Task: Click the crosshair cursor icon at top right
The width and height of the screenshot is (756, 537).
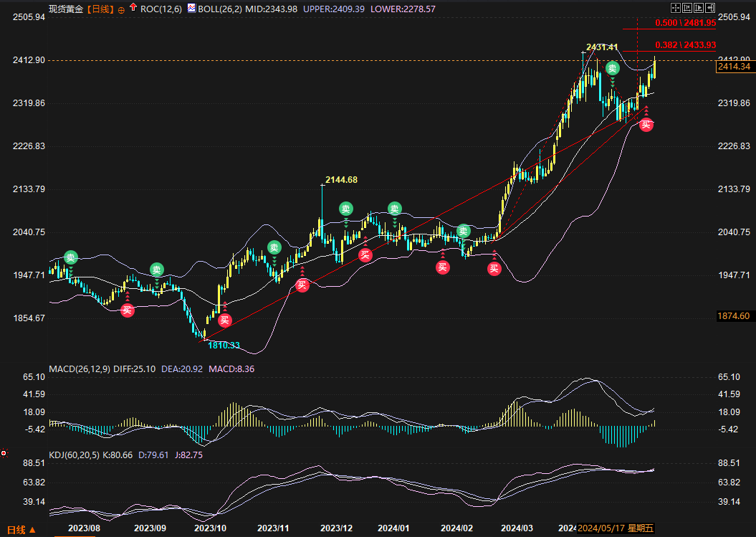Action: point(675,8)
